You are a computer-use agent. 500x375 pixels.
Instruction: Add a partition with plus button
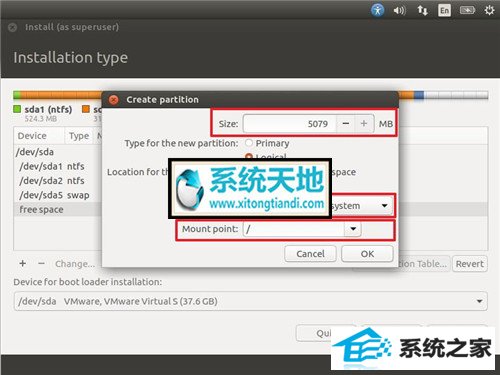coord(23,264)
